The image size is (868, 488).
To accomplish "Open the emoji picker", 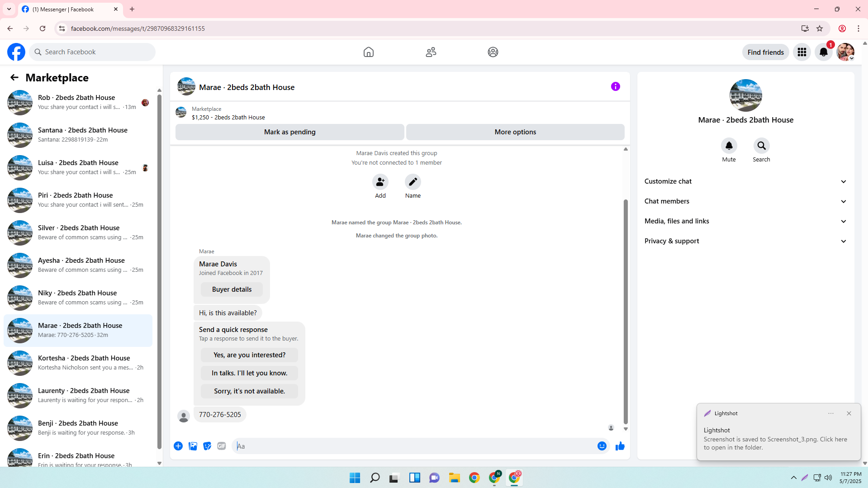I will pyautogui.click(x=602, y=446).
